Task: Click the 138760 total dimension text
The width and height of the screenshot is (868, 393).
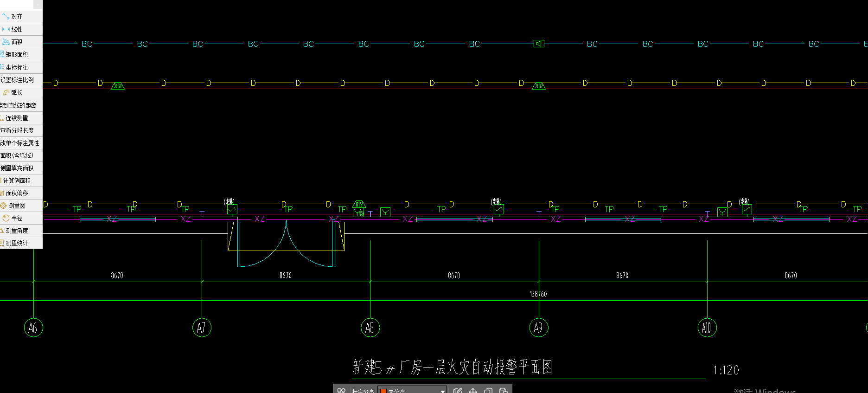Action: pyautogui.click(x=538, y=294)
